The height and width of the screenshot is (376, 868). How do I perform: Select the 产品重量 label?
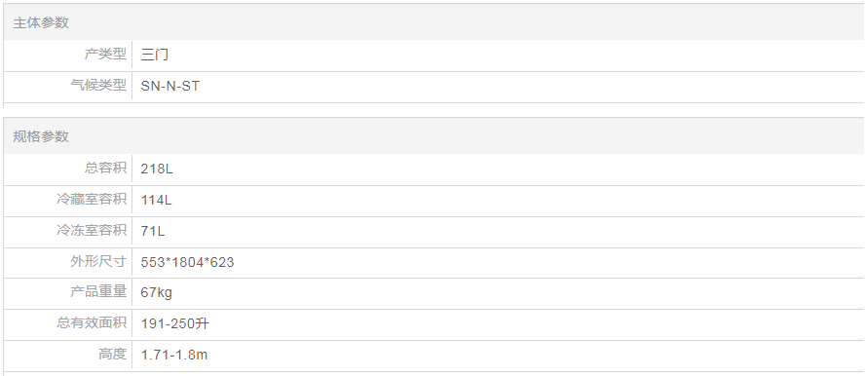98,291
